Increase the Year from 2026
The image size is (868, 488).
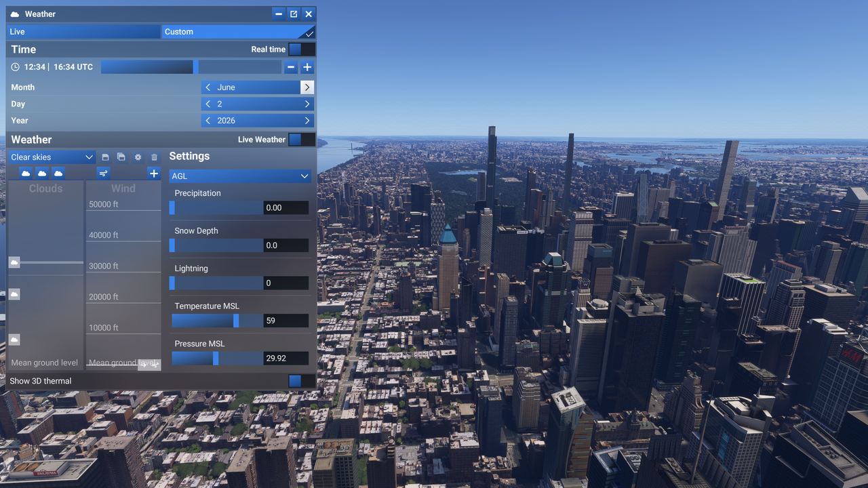[x=307, y=121]
